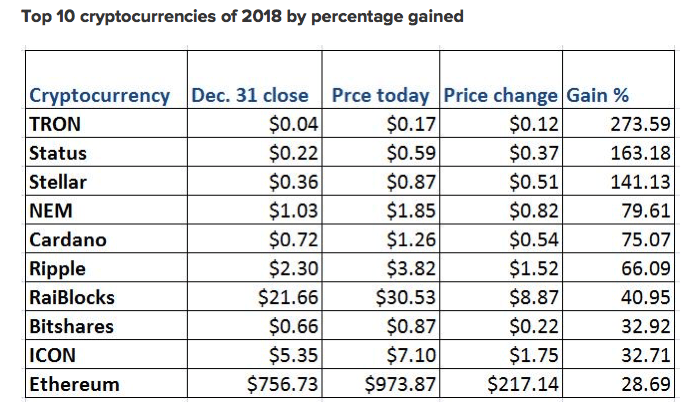
Task: Click the Ripple name cell
Action: pyautogui.click(x=58, y=269)
